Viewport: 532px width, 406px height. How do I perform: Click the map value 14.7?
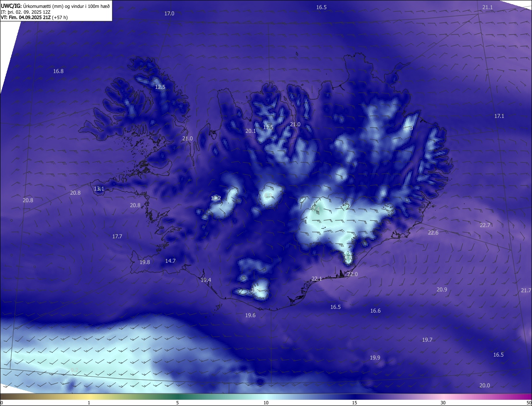(x=170, y=261)
